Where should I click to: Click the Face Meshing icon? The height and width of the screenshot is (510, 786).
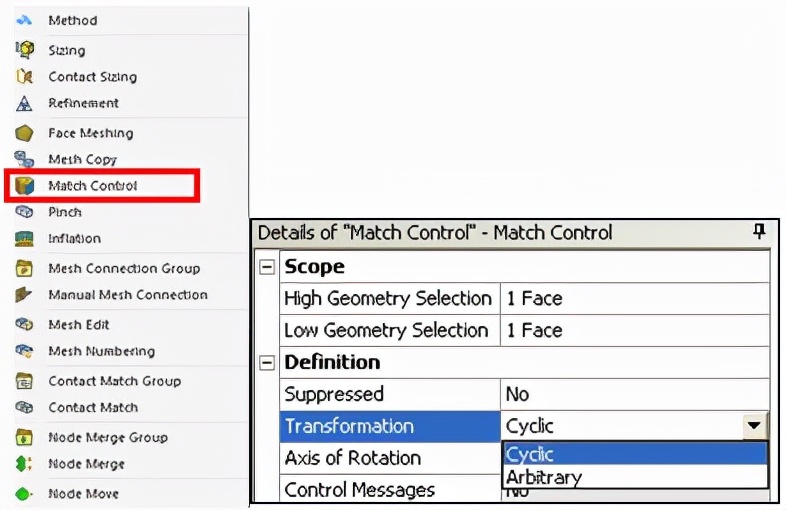[25, 133]
